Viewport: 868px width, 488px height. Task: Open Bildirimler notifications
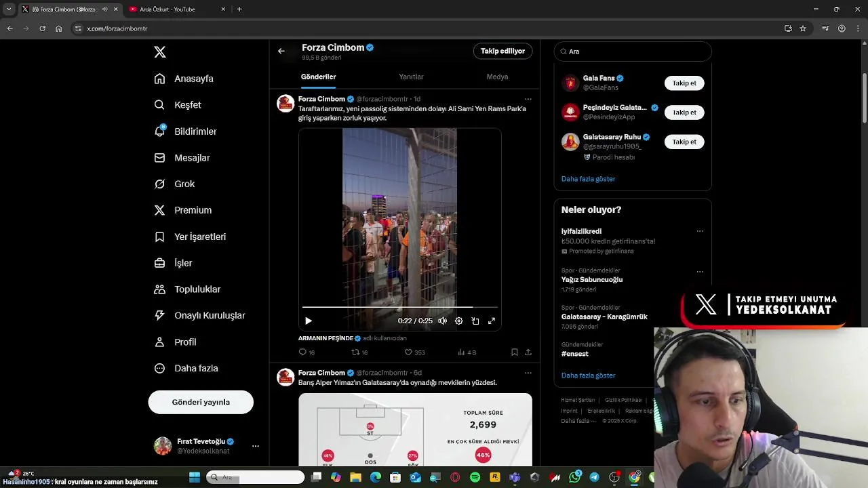coord(185,131)
